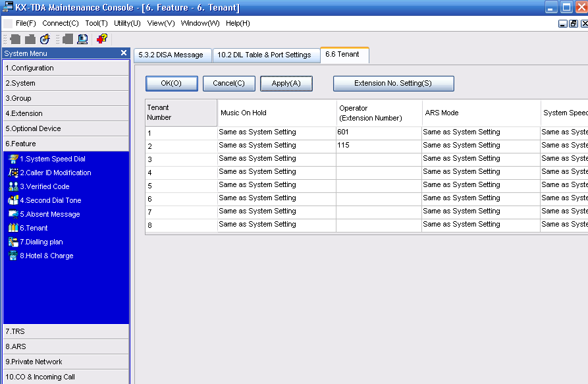Minimize the inner Tenant child window
588x384 pixels.
pyautogui.click(x=562, y=24)
